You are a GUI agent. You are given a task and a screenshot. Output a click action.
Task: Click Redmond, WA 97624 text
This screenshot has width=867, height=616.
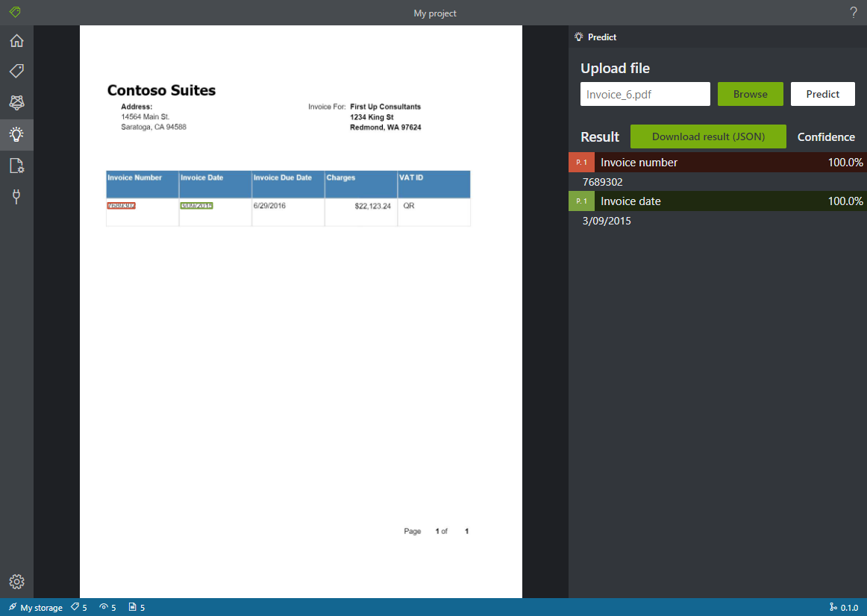386,127
